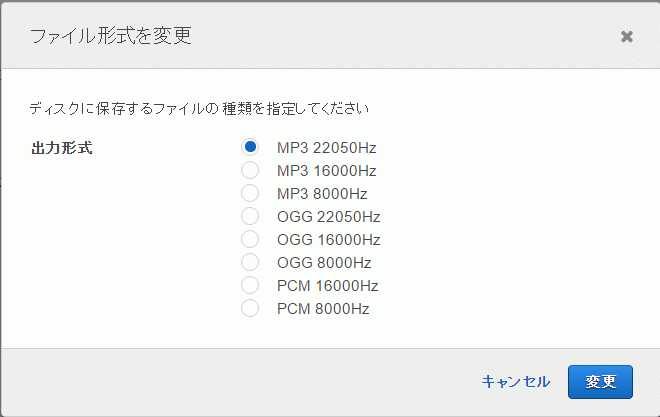
Task: Confirm with the blue 変更 button
Action: (x=600, y=382)
